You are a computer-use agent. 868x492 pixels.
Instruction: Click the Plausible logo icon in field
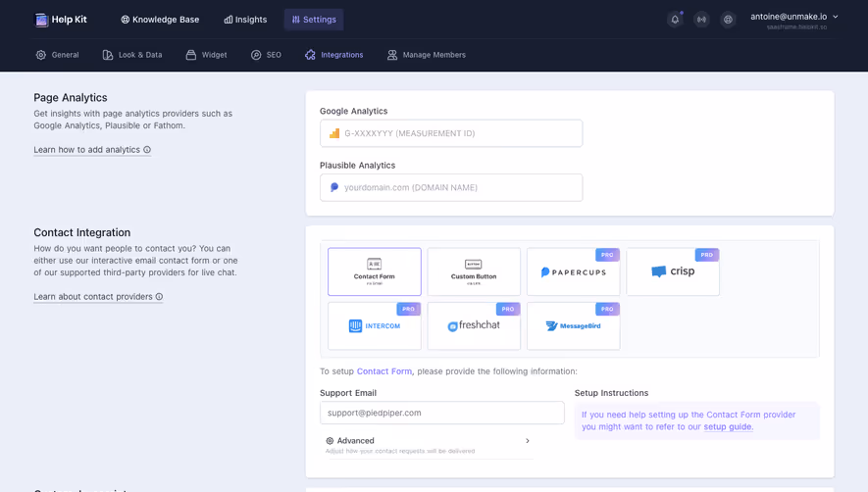click(x=334, y=187)
